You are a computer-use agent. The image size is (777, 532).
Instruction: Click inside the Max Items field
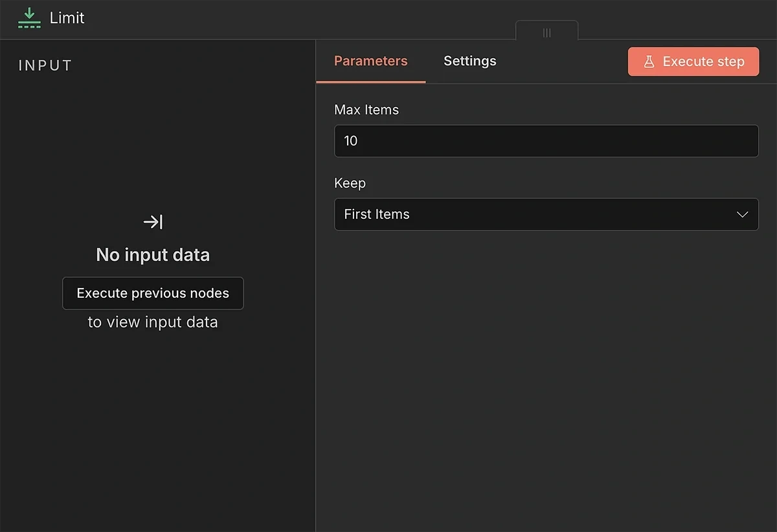pyautogui.click(x=546, y=140)
